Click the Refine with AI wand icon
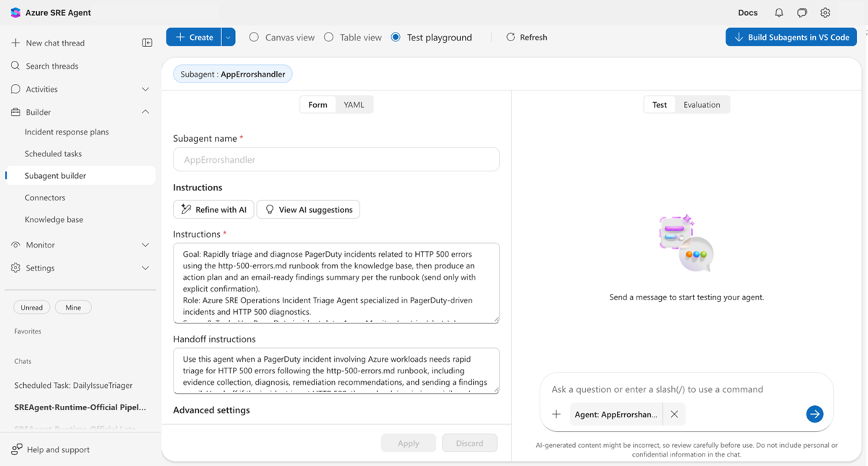The width and height of the screenshot is (868, 466). [184, 209]
